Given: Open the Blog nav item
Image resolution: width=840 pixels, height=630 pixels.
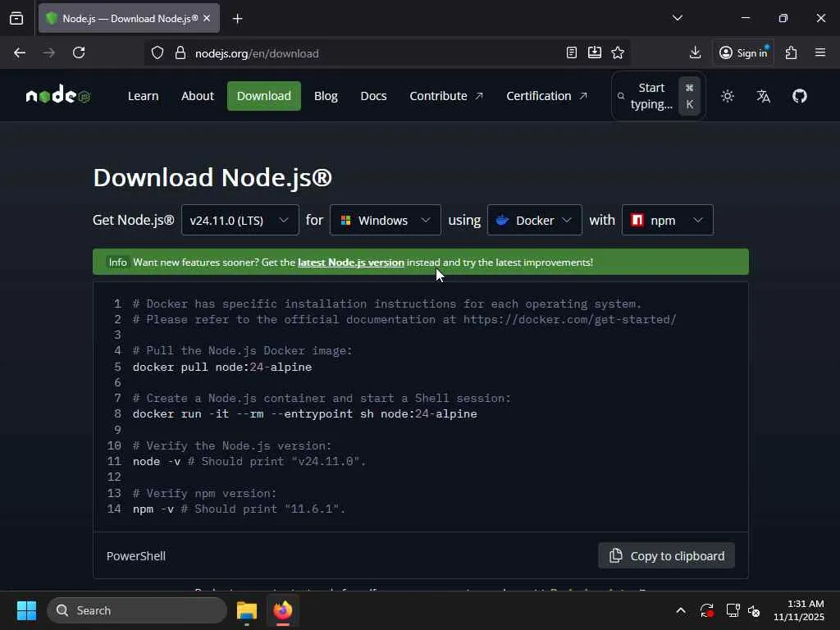Looking at the screenshot, I should 326,96.
